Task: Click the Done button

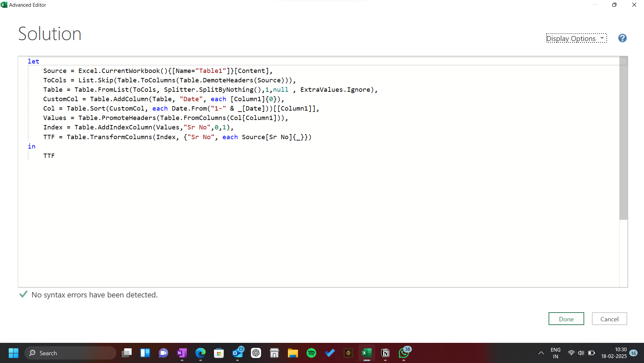Action: [x=566, y=319]
